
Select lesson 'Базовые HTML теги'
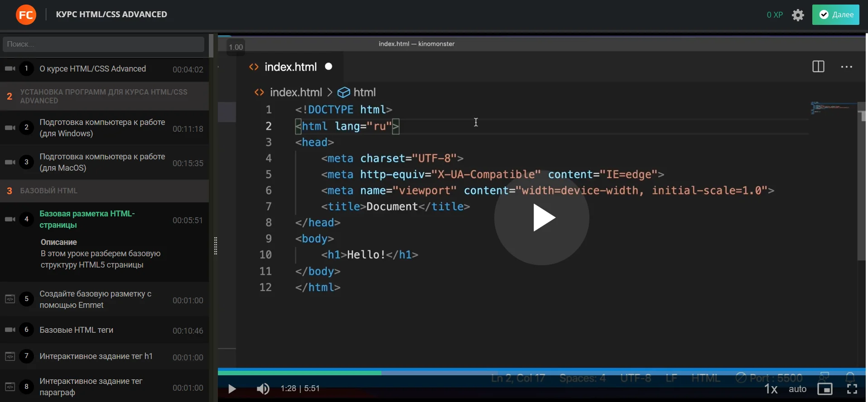tap(77, 330)
